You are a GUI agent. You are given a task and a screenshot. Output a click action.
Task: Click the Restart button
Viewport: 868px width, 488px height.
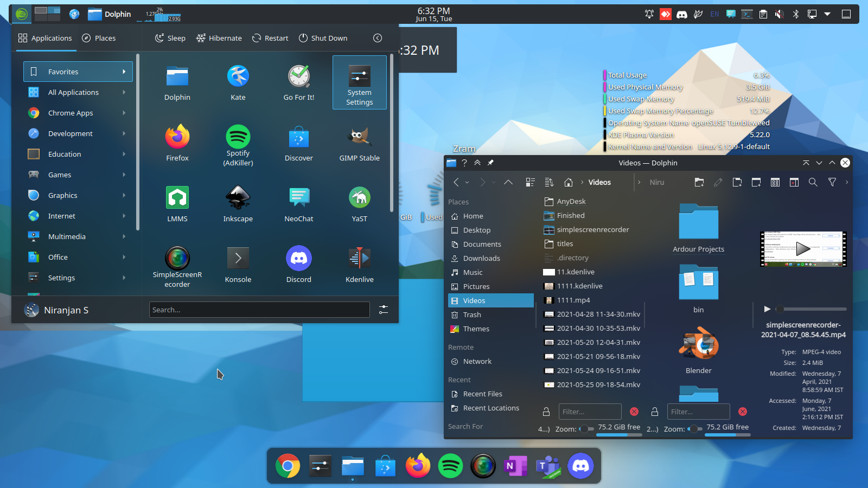270,38
